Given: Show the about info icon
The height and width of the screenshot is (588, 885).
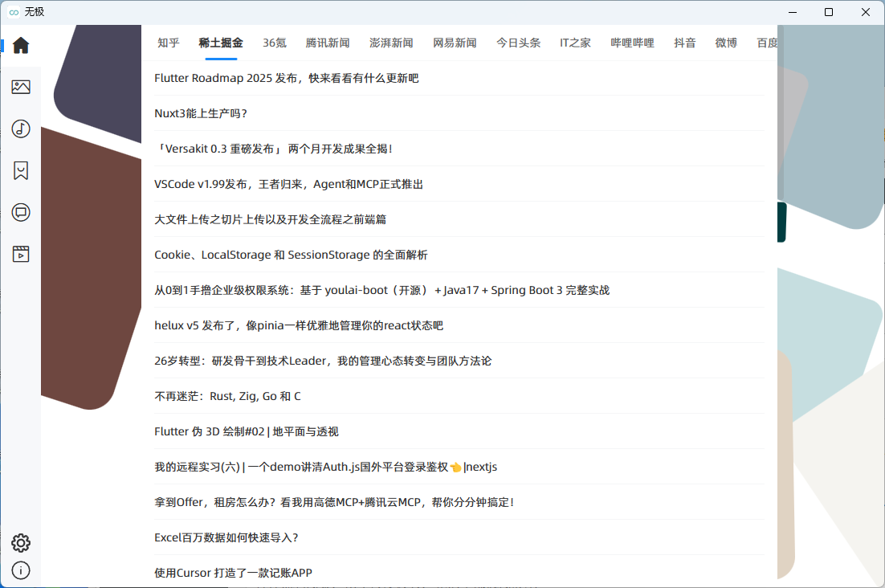Looking at the screenshot, I should point(21,570).
